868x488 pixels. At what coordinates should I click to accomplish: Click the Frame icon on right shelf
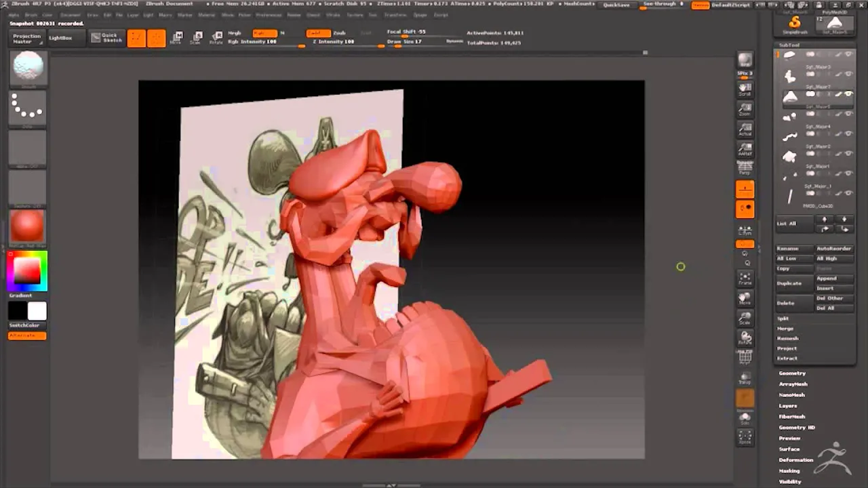coord(745,278)
